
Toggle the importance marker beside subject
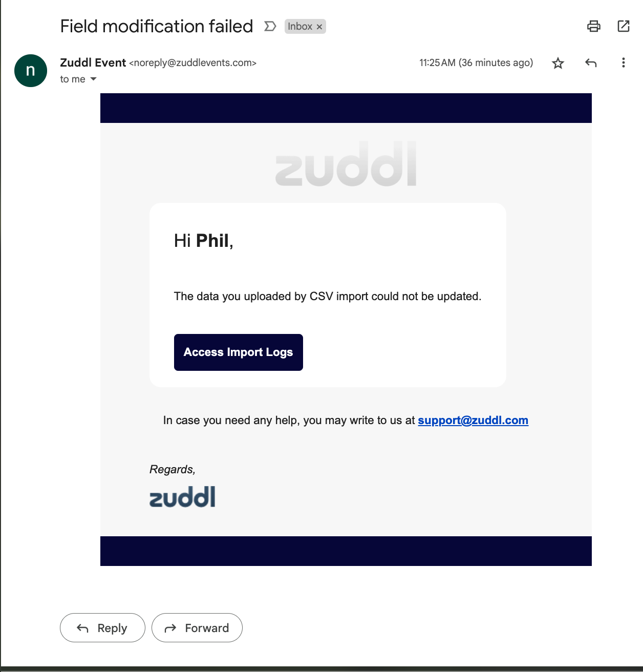(x=270, y=26)
